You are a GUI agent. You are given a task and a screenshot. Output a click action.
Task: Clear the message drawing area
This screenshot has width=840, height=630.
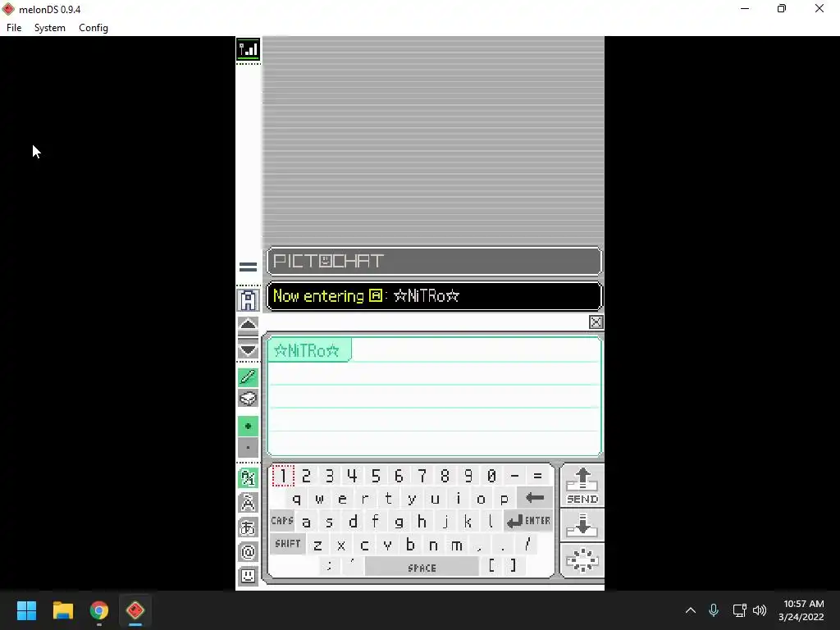[x=582, y=560]
